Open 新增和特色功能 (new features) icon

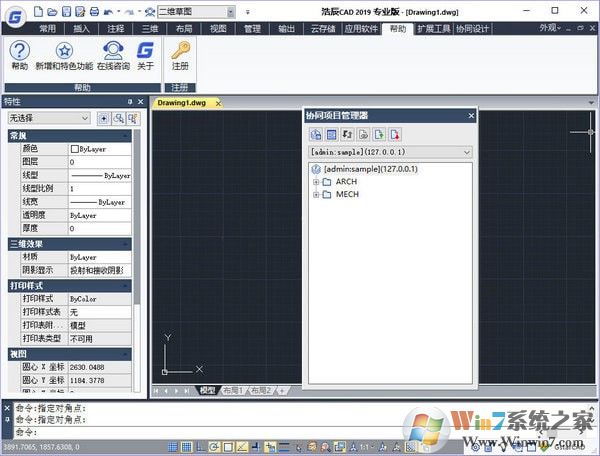[x=65, y=53]
